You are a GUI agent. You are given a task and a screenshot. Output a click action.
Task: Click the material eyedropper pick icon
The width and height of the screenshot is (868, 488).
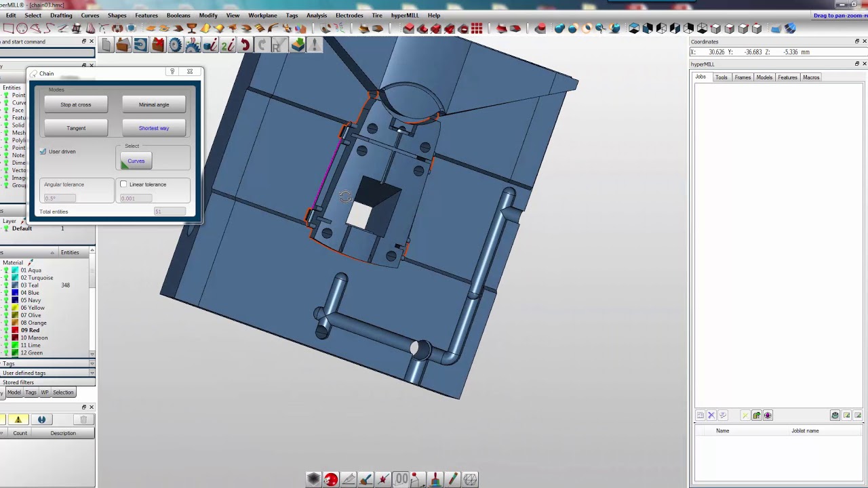coord(31,262)
